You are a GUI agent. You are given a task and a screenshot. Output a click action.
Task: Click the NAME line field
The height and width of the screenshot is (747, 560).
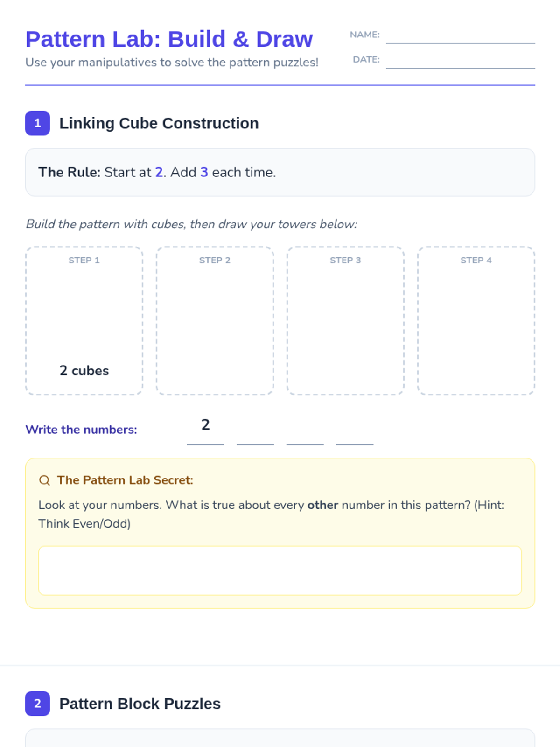(460, 36)
